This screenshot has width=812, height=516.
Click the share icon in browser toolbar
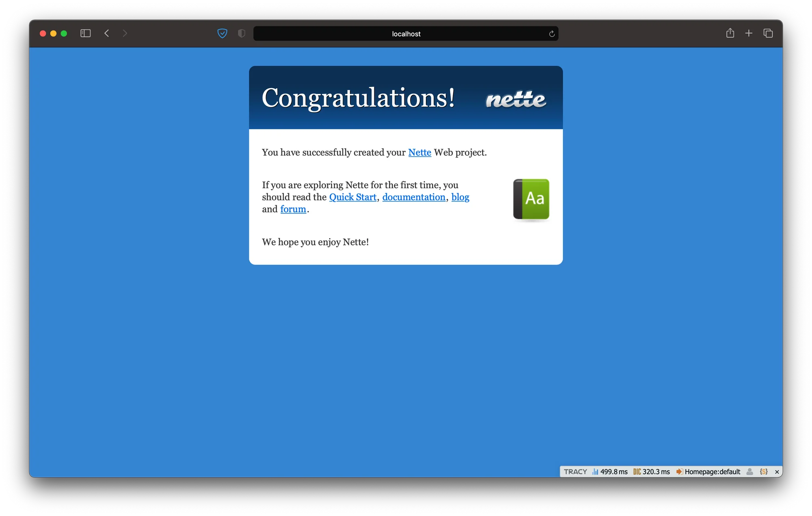(730, 33)
